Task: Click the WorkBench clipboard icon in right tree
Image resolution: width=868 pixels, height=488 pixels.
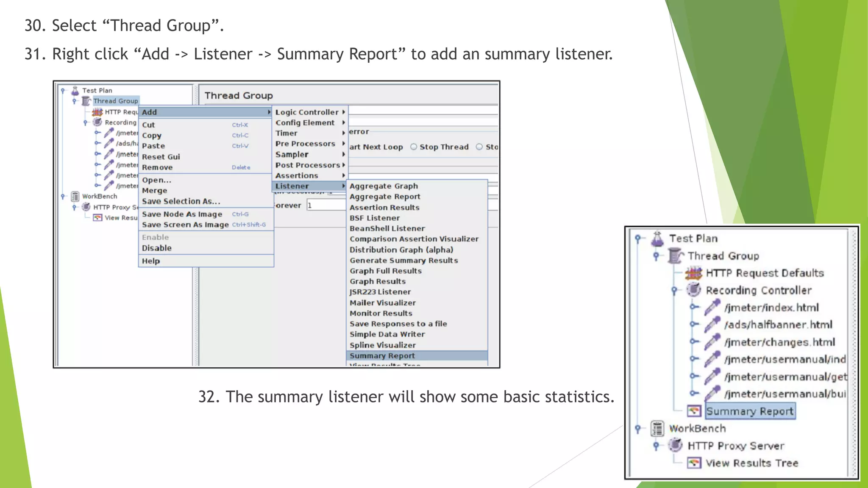Action: coord(657,429)
